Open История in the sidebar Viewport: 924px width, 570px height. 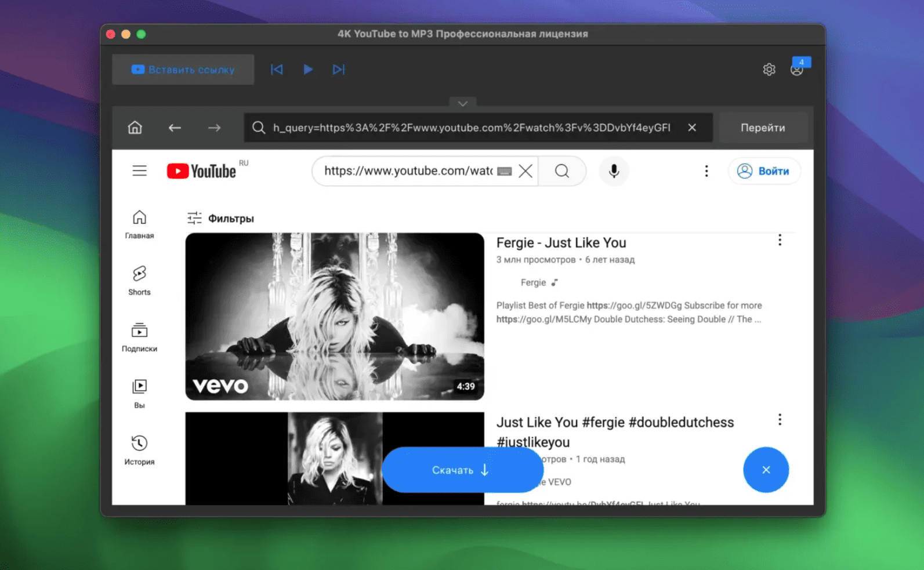tap(139, 451)
